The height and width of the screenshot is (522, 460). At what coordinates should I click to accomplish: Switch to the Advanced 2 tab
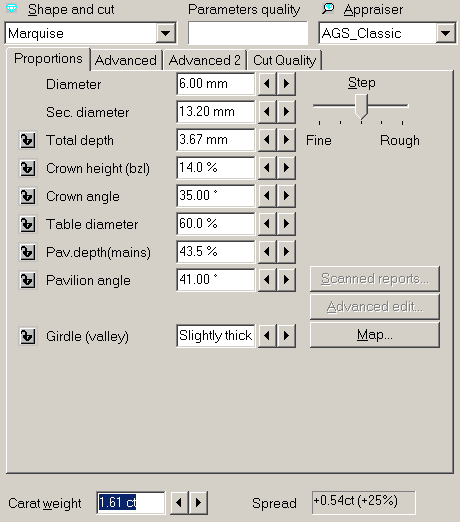[x=205, y=60]
